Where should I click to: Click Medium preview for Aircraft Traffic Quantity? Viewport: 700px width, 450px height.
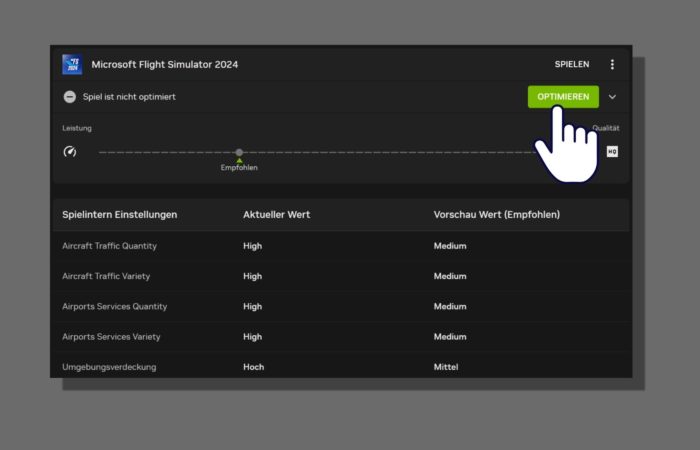point(450,246)
